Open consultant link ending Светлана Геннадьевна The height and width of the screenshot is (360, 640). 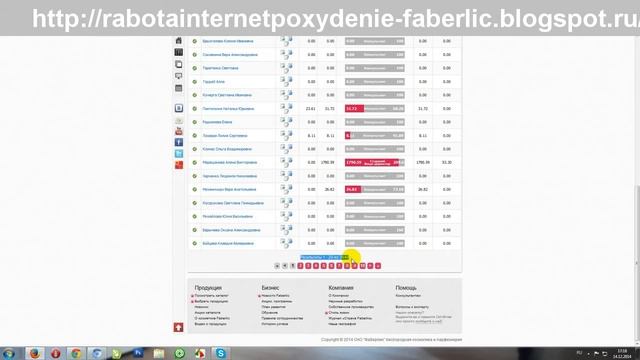[233, 203]
